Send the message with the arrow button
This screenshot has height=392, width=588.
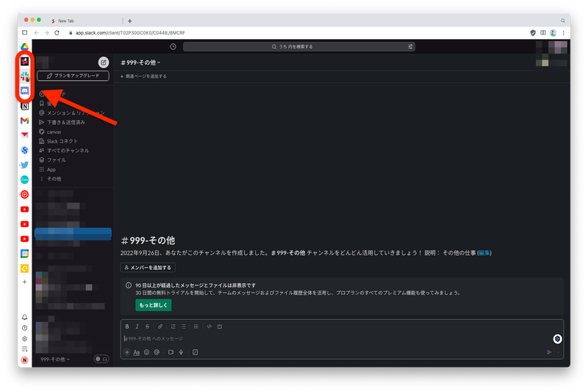click(x=549, y=352)
